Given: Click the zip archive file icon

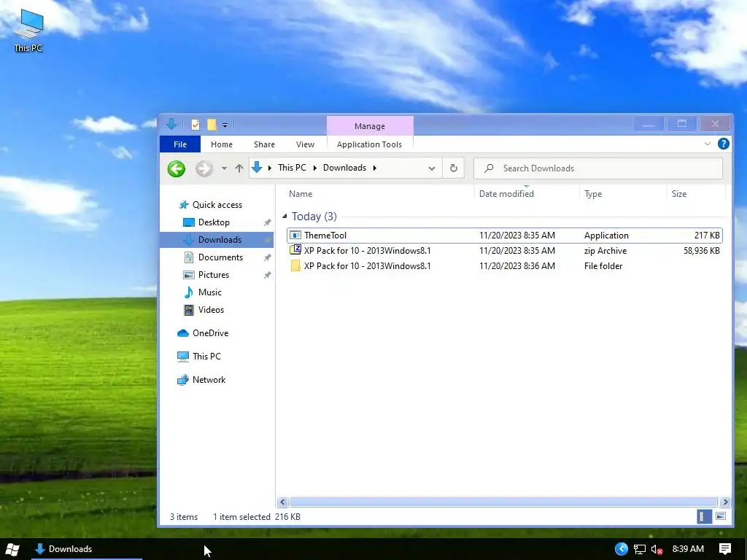Looking at the screenshot, I should pos(295,249).
